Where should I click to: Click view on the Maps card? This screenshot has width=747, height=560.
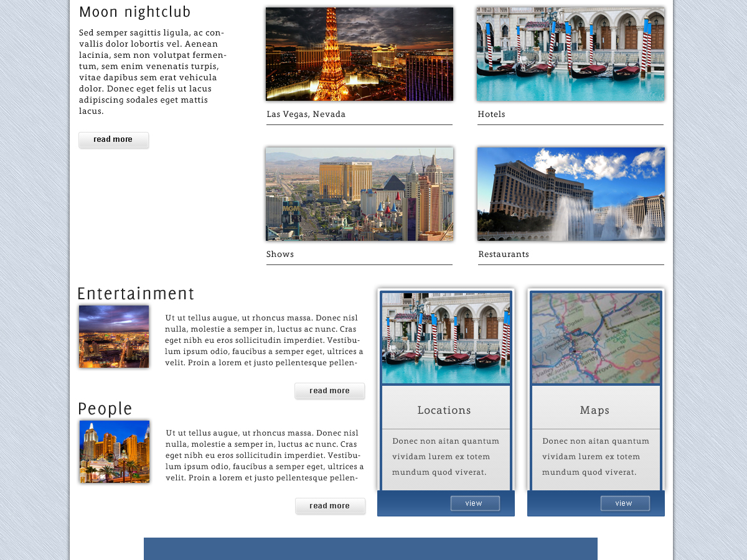click(x=625, y=503)
